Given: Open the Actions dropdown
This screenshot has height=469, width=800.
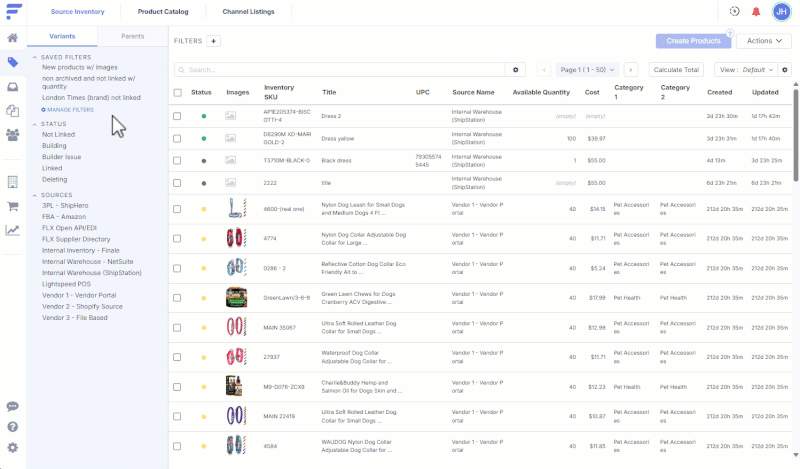Looking at the screenshot, I should [765, 41].
